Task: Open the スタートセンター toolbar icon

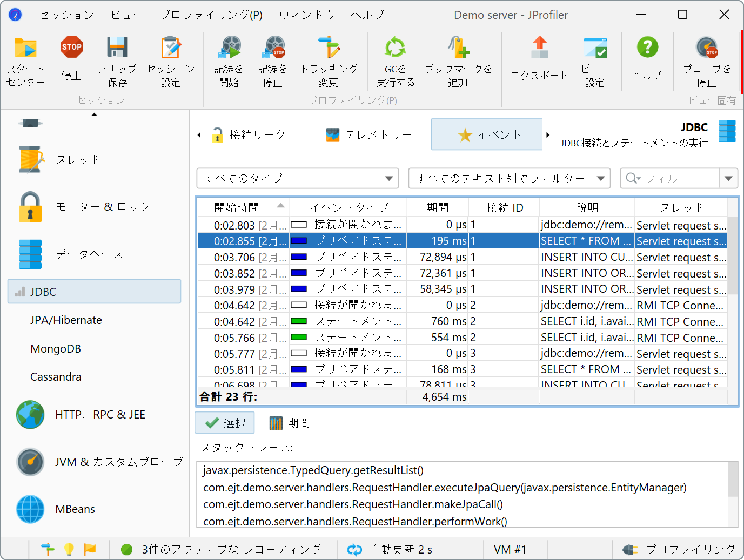Action: [25, 49]
